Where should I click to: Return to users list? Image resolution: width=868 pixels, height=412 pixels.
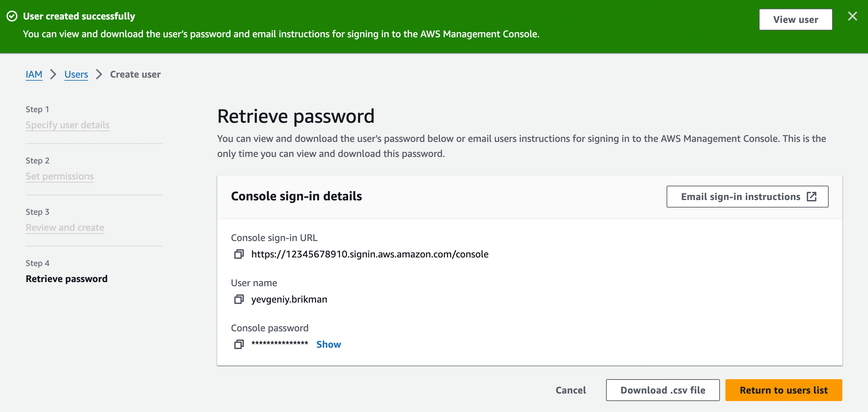784,390
